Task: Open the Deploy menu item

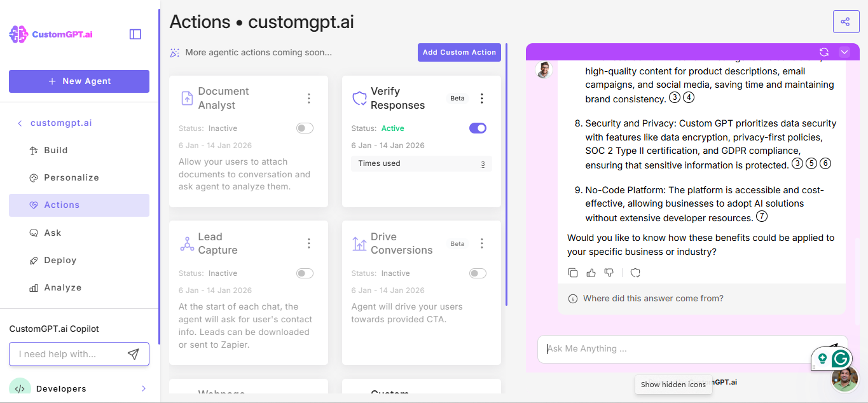Action: 79,260
